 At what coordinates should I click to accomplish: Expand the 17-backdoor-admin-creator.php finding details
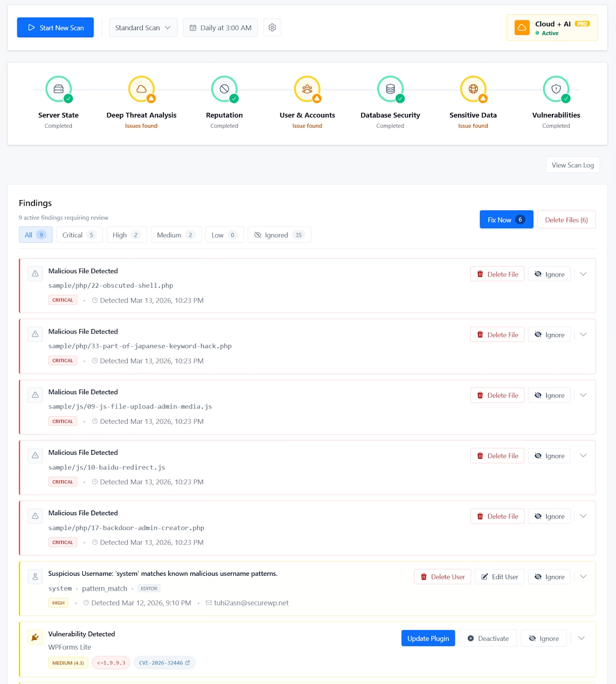point(583,516)
